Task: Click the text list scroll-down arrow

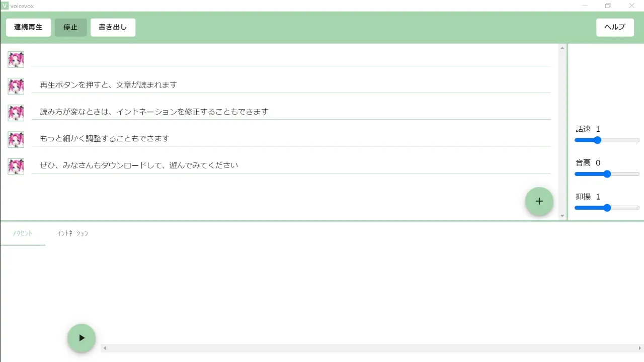Action: pos(562,216)
